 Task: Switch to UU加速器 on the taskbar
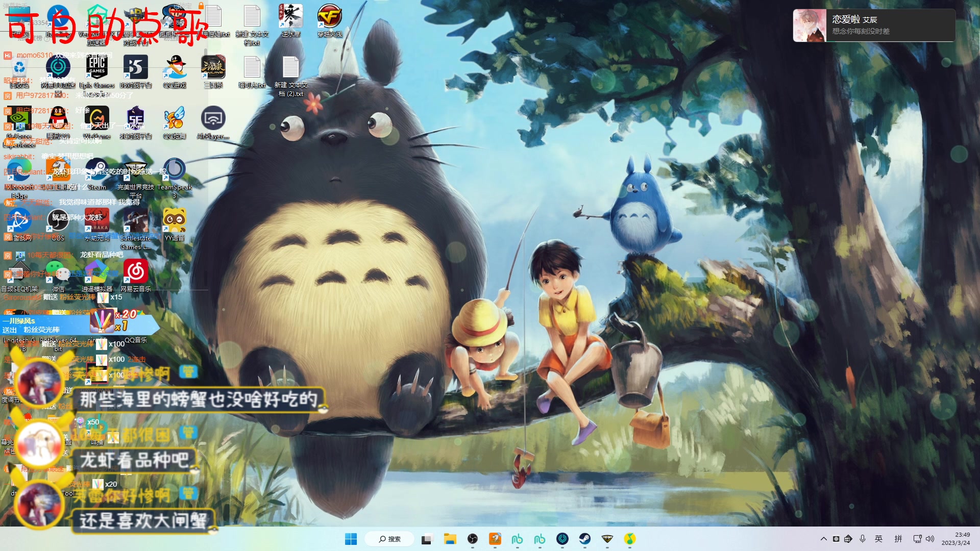click(562, 539)
